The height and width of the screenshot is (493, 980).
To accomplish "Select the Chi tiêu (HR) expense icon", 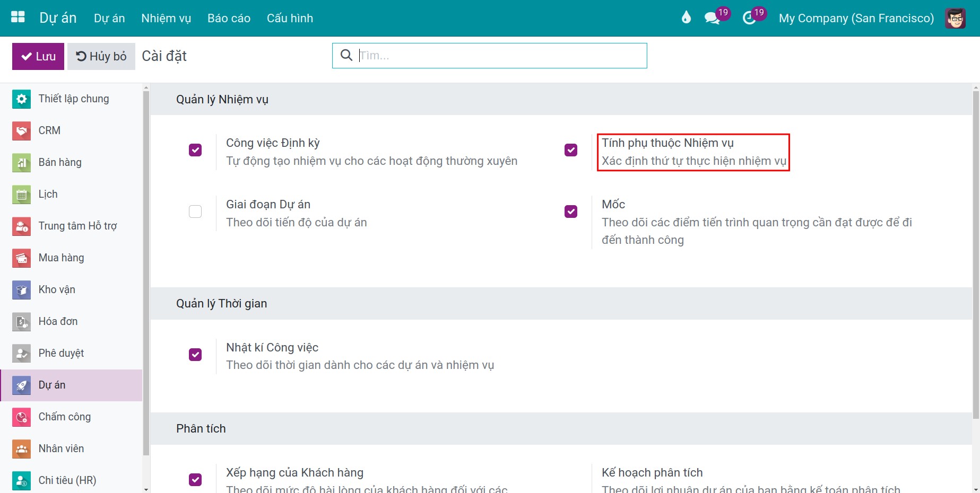I will tap(21, 481).
